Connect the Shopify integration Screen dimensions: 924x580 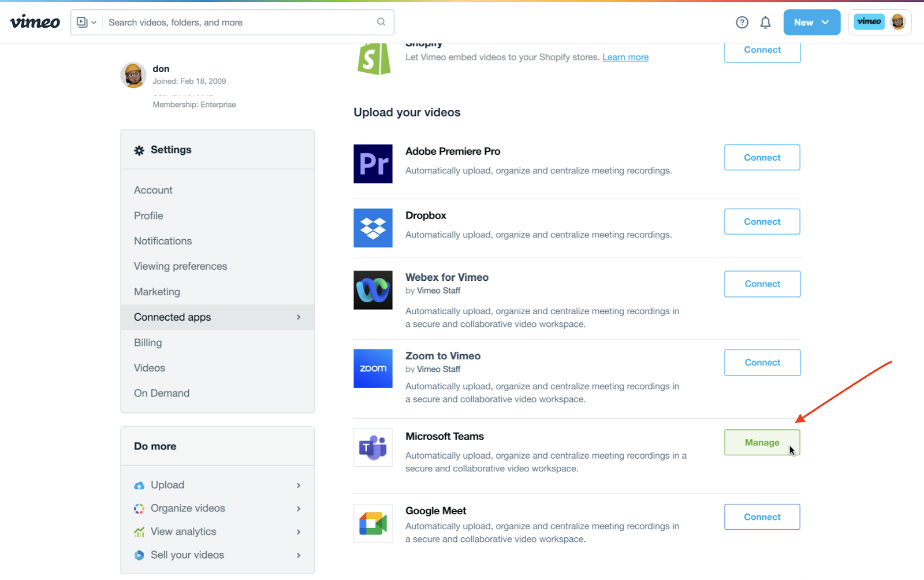762,51
